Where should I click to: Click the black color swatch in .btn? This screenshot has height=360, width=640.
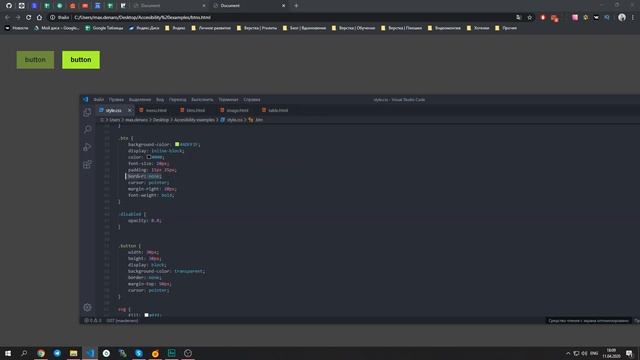coord(149,157)
